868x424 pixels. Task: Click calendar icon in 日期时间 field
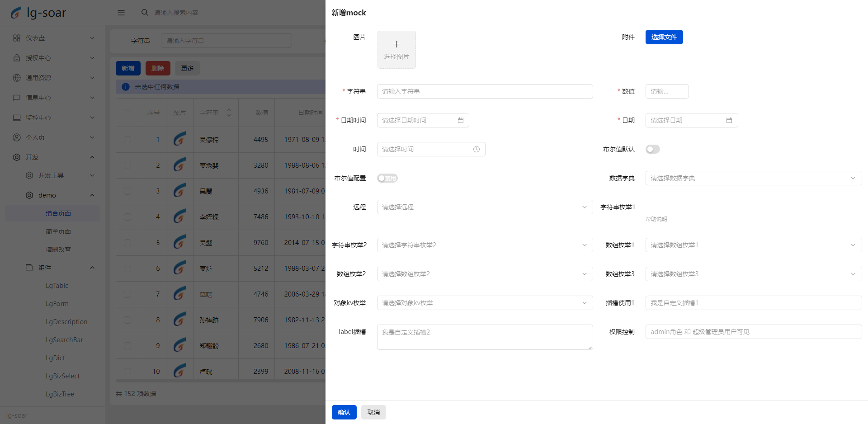click(x=460, y=120)
